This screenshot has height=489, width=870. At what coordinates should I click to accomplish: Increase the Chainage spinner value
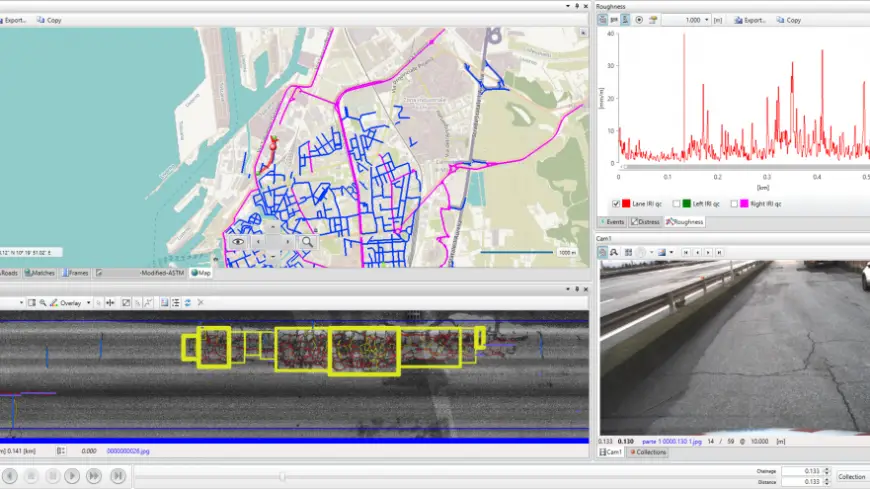827,469
